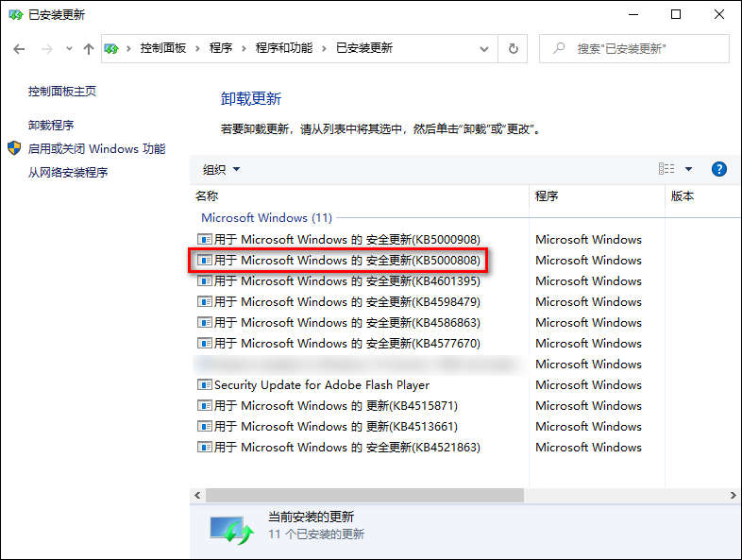Go back using the back arrow

click(19, 49)
